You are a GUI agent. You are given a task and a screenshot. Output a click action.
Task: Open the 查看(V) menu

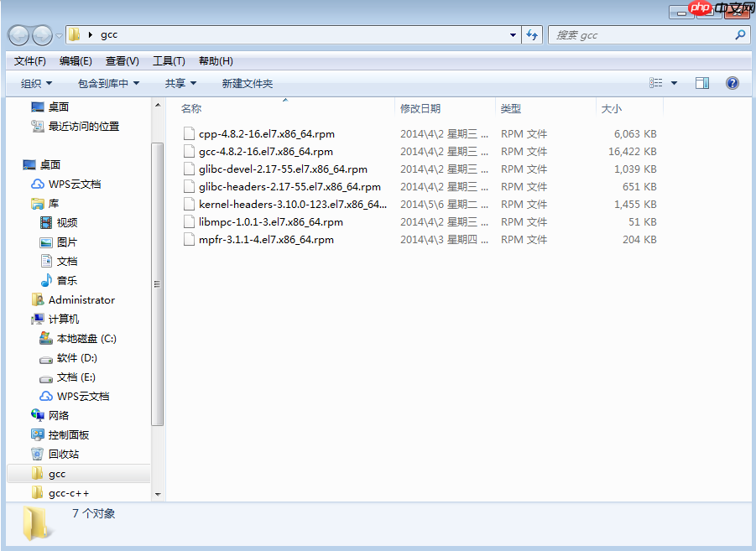(x=122, y=60)
